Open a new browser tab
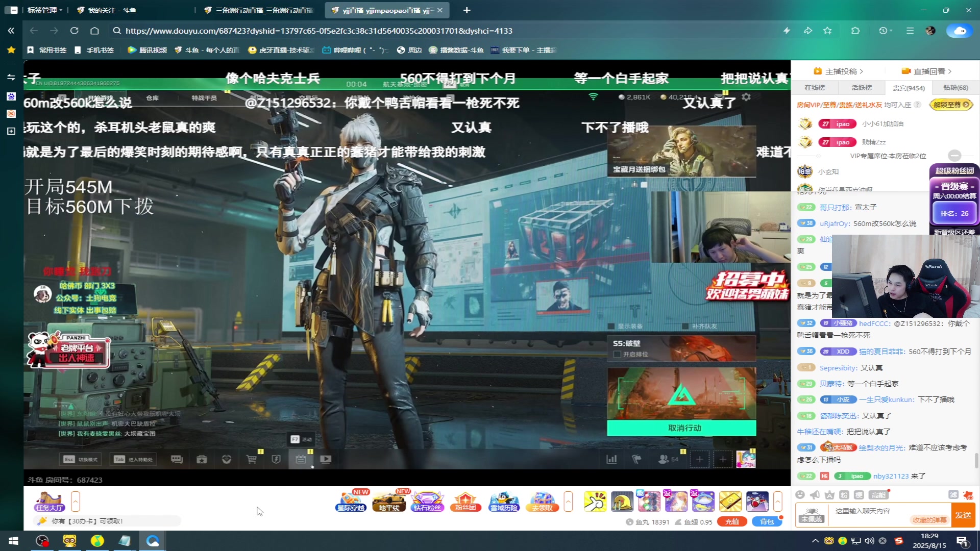The height and width of the screenshot is (551, 980). pos(467,10)
